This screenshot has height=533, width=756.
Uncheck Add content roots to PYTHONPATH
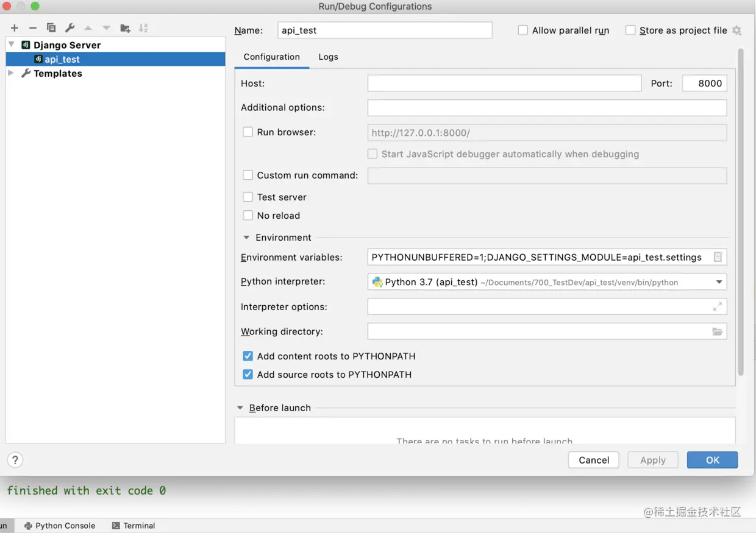coord(248,356)
